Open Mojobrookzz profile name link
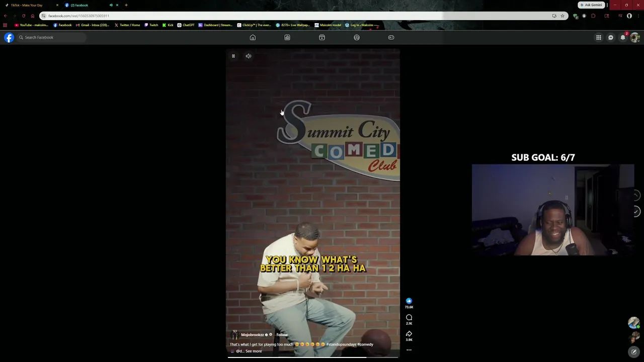644x362 pixels. pyautogui.click(x=252, y=335)
